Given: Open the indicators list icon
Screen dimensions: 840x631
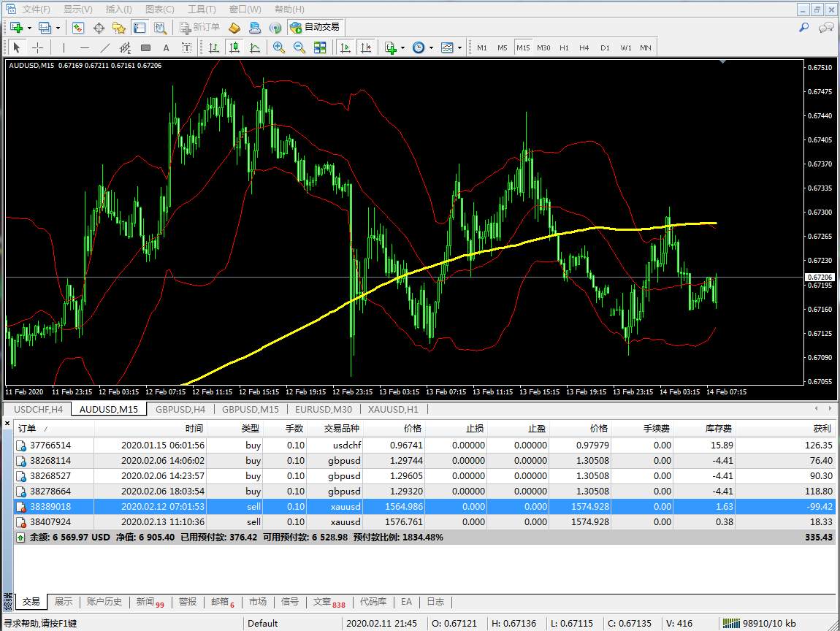Looking at the screenshot, I should coord(391,47).
